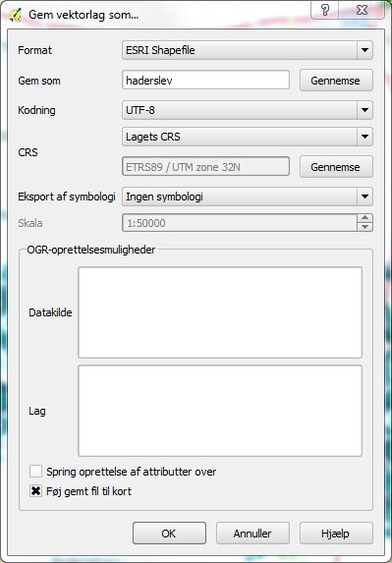Viewport: 392px width, 563px height.
Task: Confirm with the OK button
Action: point(169,534)
